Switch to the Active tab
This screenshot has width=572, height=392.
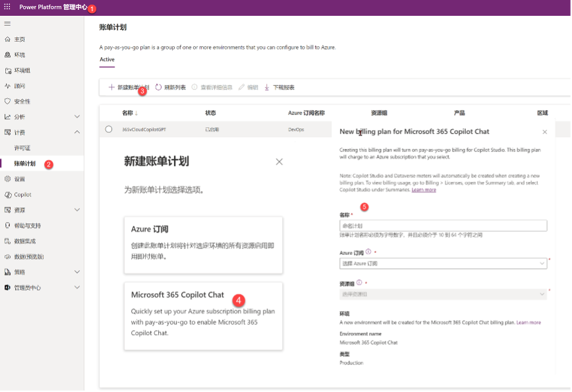(107, 60)
